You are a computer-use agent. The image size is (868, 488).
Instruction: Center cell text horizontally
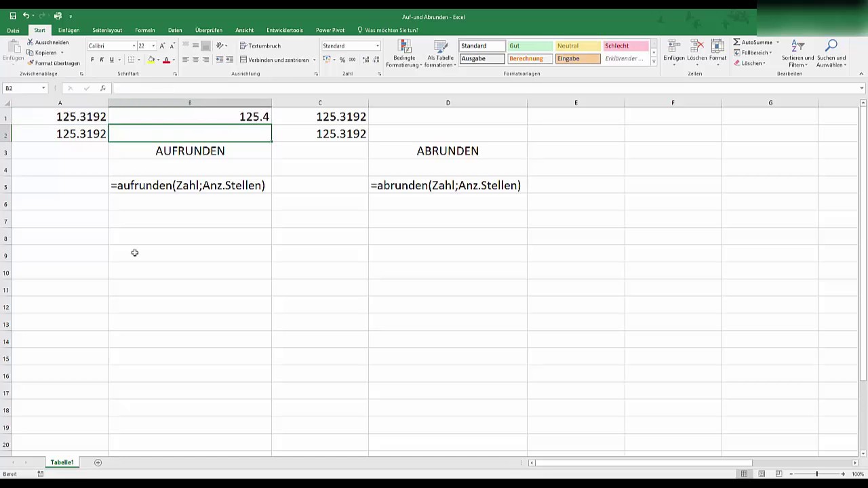click(x=195, y=60)
